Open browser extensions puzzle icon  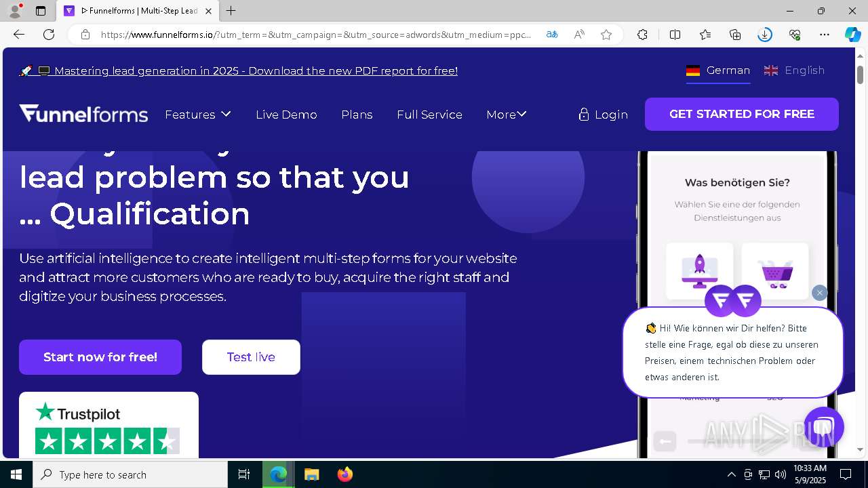[x=642, y=35]
